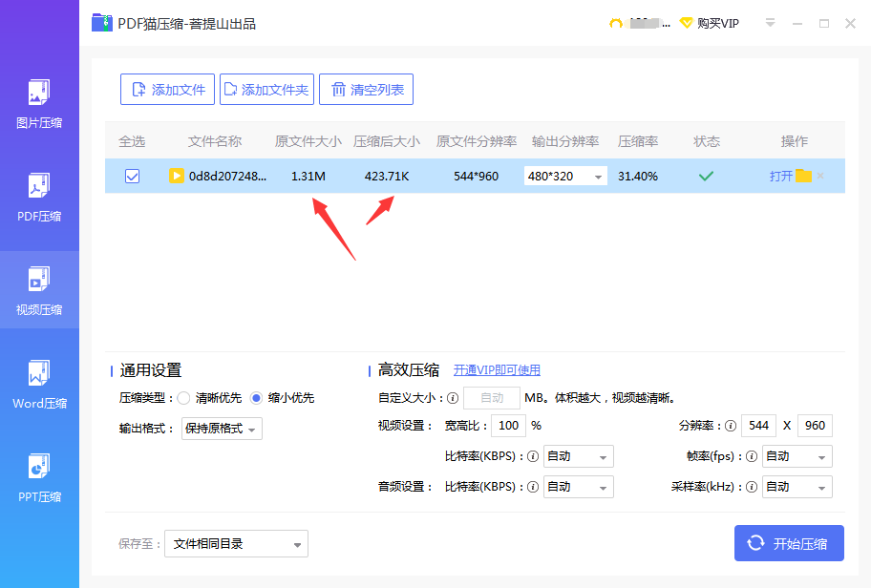Maximize the PDF猫压缩 window

[824, 23]
